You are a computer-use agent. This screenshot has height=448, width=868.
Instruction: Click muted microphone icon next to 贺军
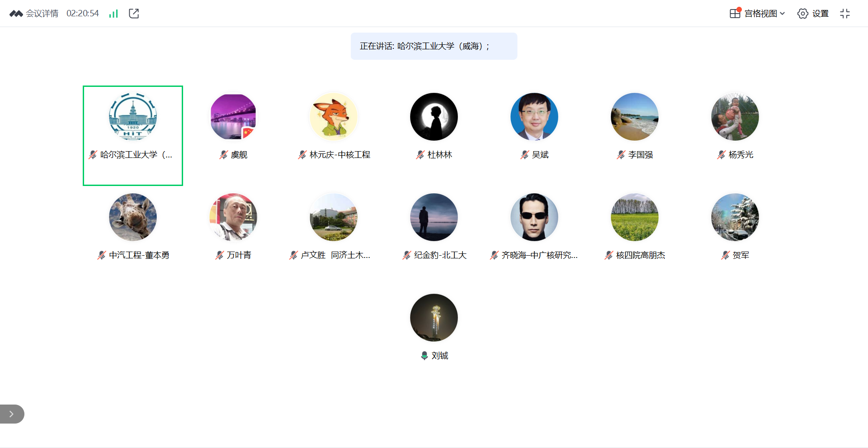click(725, 255)
